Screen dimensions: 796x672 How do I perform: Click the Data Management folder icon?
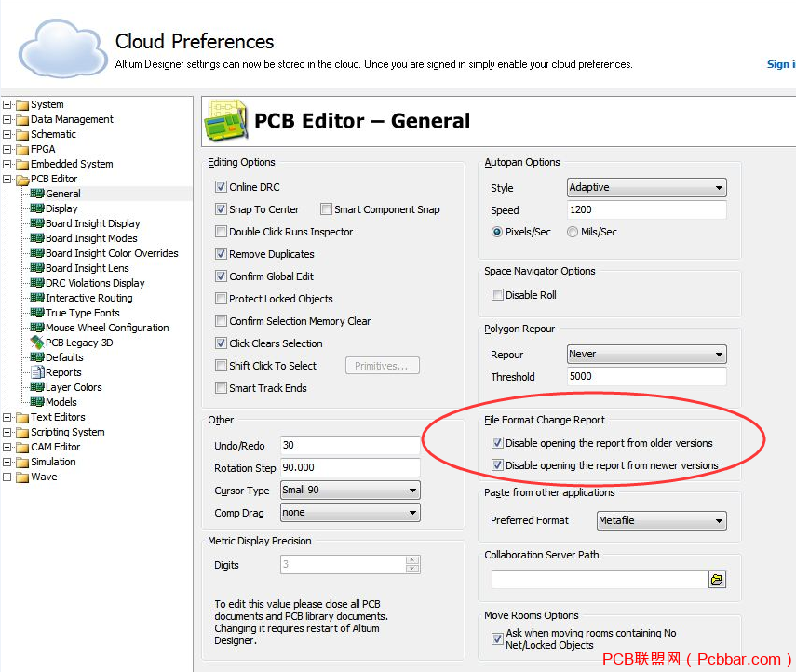(22, 120)
